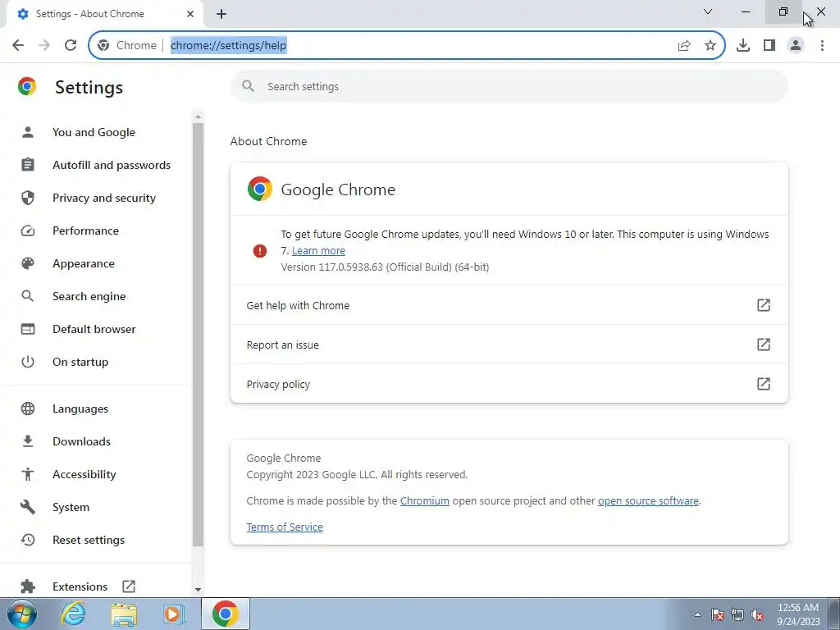The image size is (840, 630).
Task: Go back using the browser back arrow
Action: coord(18,45)
